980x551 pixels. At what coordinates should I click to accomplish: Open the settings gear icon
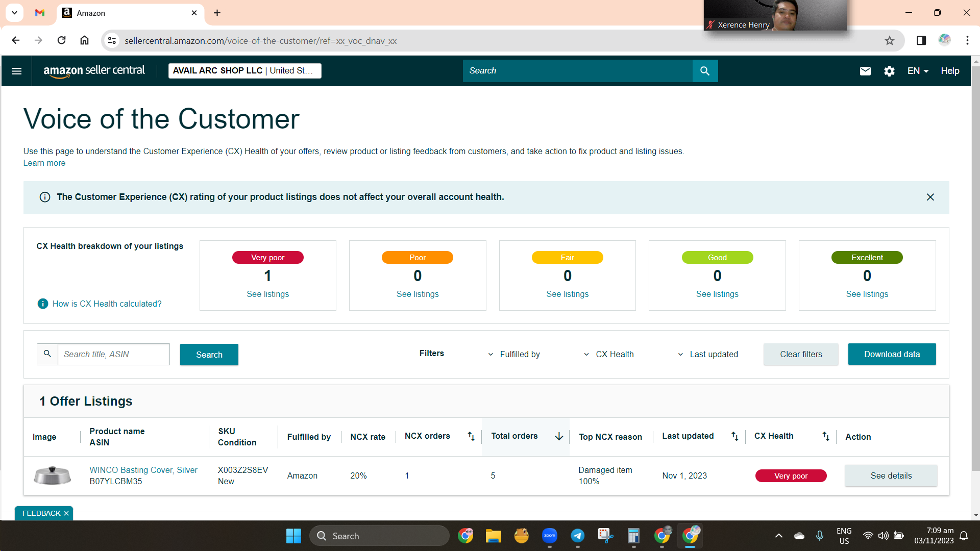(x=889, y=71)
